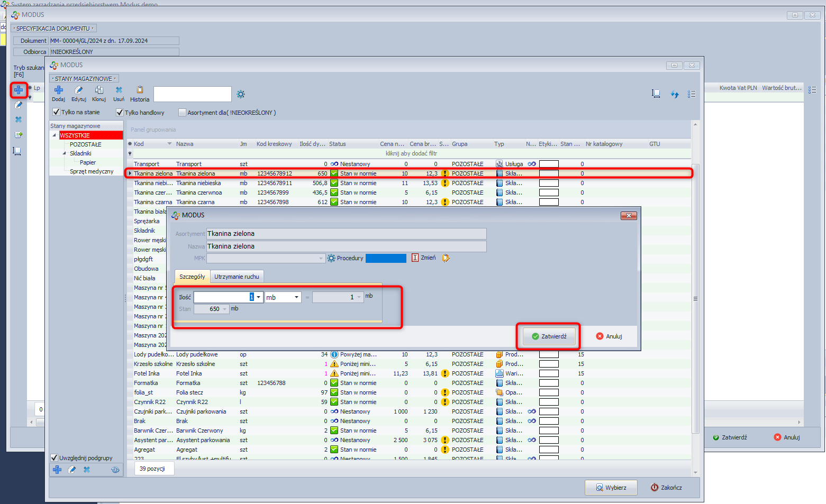This screenshot has width=826, height=504.
Task: Click the Edytuj pencil icon
Action: pyautogui.click(x=78, y=90)
